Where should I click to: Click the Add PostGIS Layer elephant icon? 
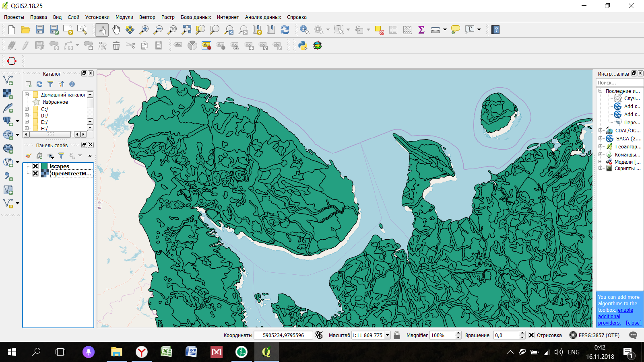click(8, 121)
